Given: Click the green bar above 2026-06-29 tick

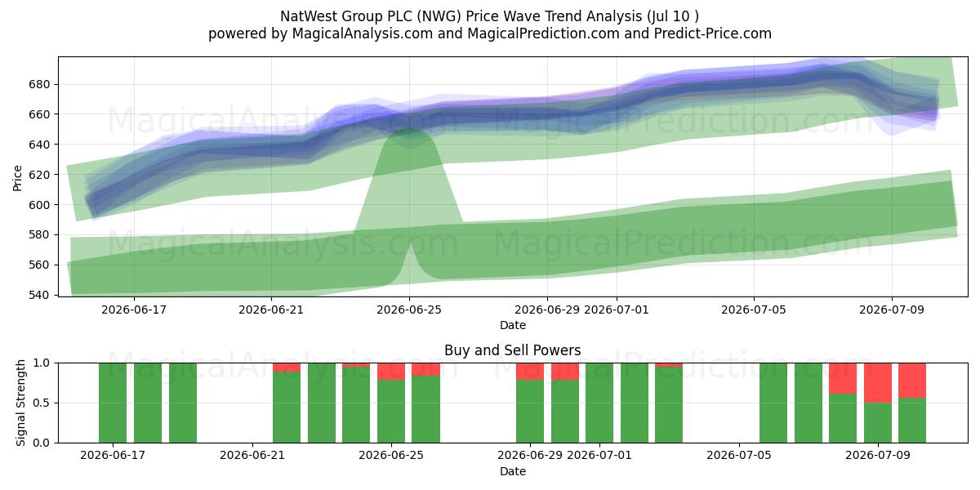Looking at the screenshot, I should pyautogui.click(x=530, y=411).
